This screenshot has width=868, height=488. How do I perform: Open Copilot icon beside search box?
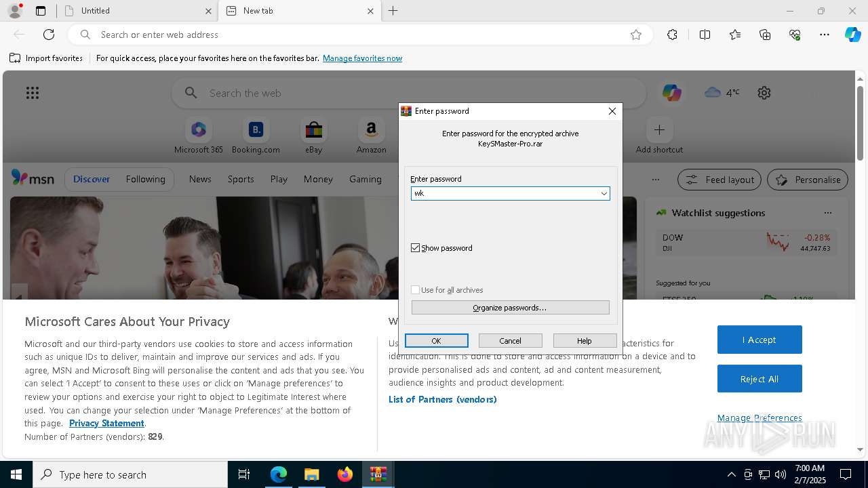(x=672, y=93)
